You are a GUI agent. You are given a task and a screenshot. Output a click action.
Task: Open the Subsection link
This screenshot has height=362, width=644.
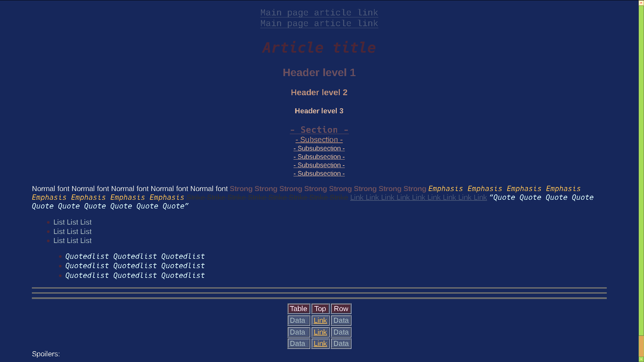click(x=319, y=139)
